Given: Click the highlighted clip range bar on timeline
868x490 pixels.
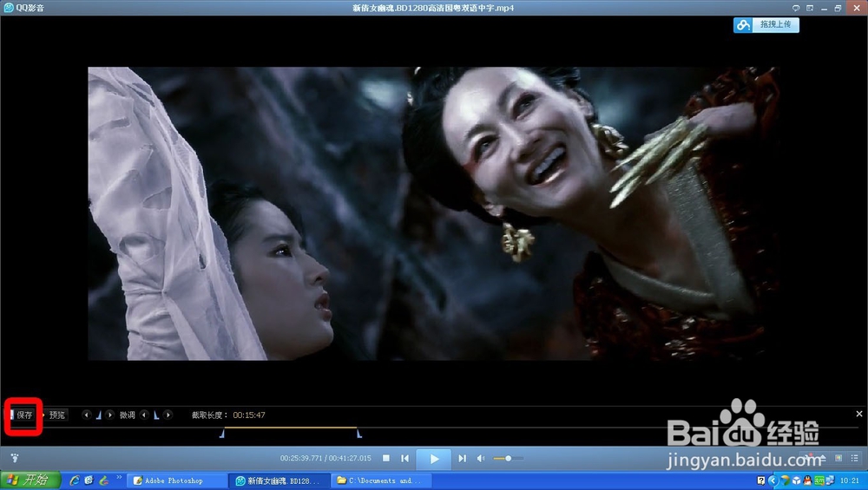Looking at the screenshot, I should (x=290, y=428).
